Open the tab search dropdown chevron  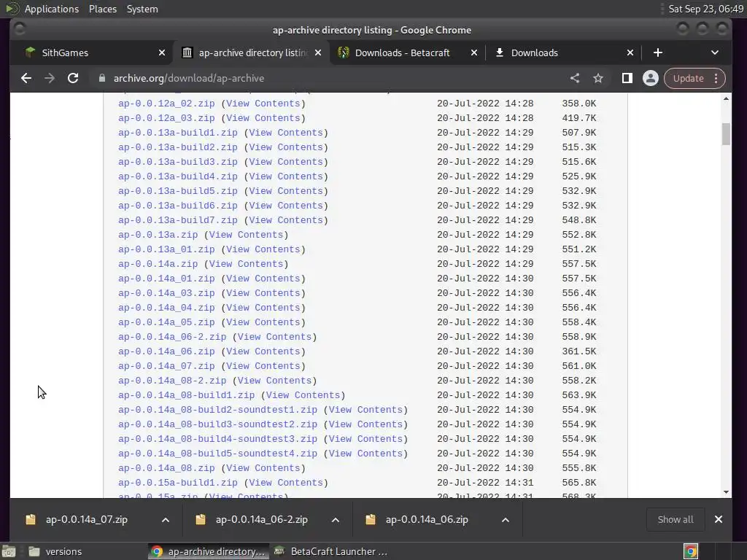pyautogui.click(x=715, y=52)
